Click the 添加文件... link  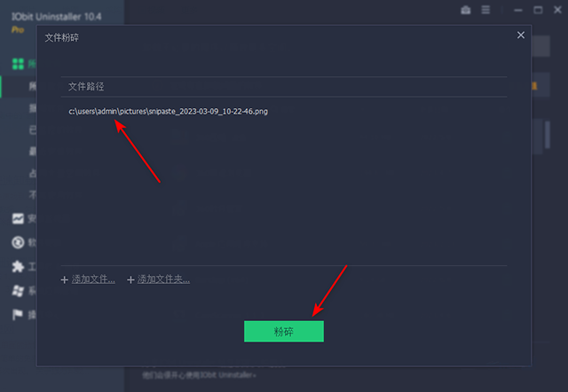pyautogui.click(x=93, y=279)
